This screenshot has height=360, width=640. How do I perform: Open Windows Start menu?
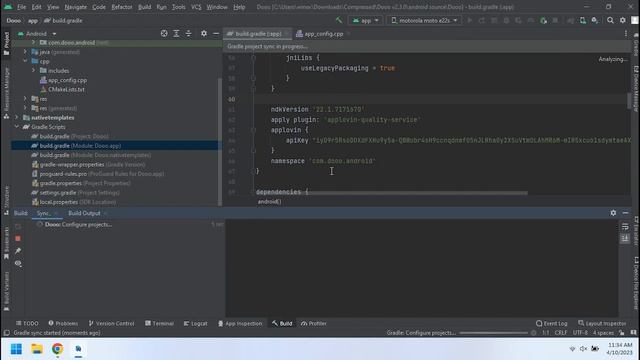[16, 349]
